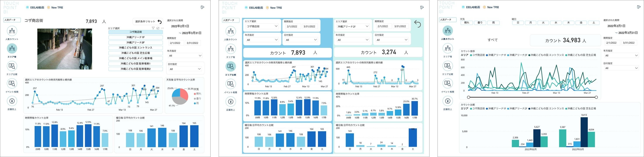Toggle 火 weekday filter in right dashboard

click(x=543, y=23)
